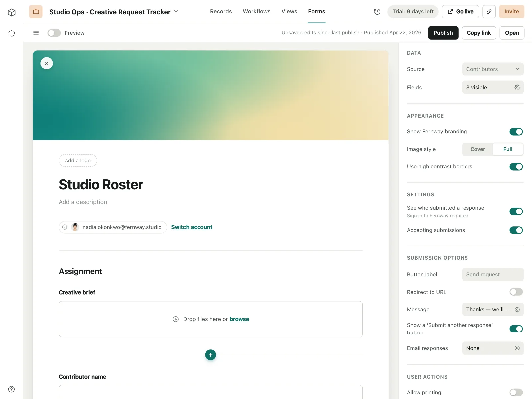Switch to the Views tab
The image size is (532, 399).
[289, 12]
